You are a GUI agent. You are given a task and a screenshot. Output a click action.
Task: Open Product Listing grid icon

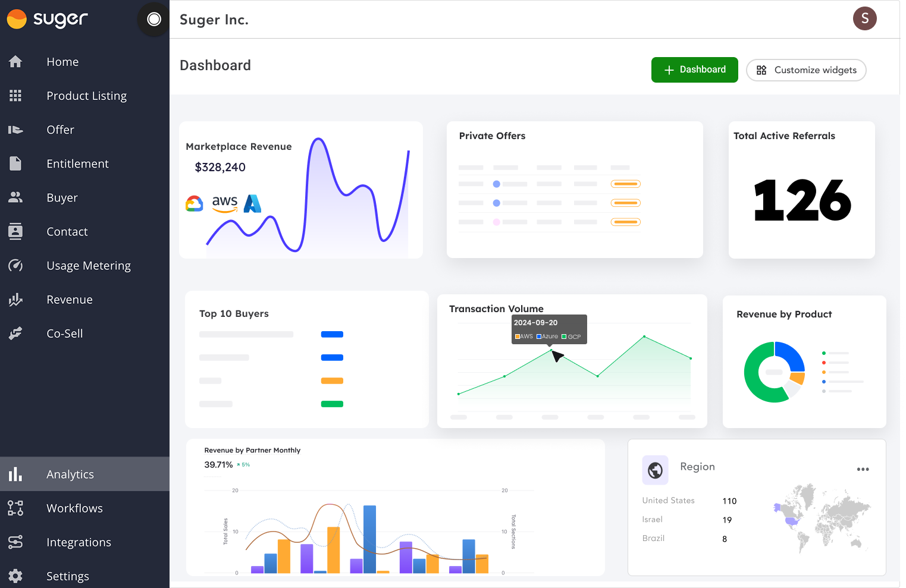[15, 96]
